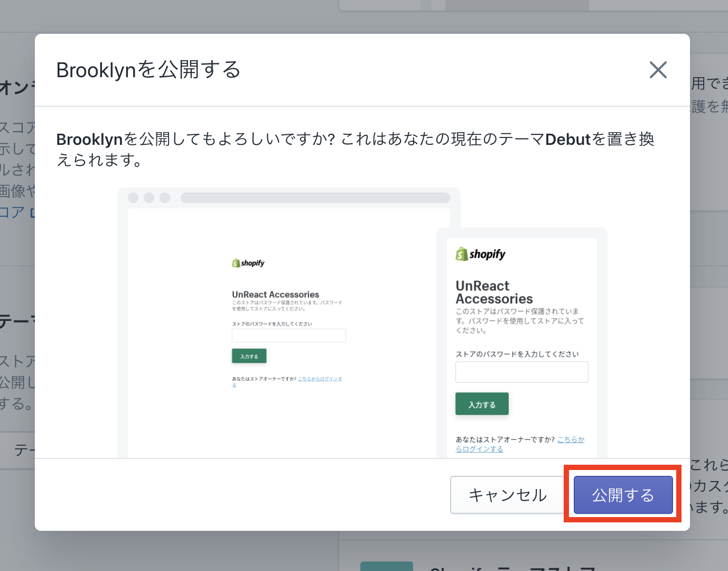Viewport: 728px width, 571px height.
Task: Click password field in mobile preview
Action: click(521, 372)
